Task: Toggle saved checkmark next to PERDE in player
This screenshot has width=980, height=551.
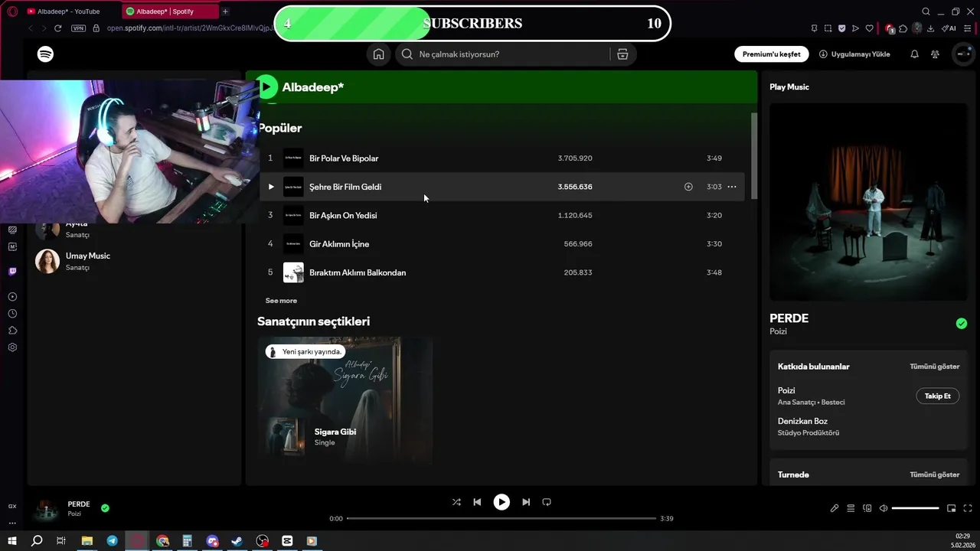Action: pyautogui.click(x=105, y=507)
